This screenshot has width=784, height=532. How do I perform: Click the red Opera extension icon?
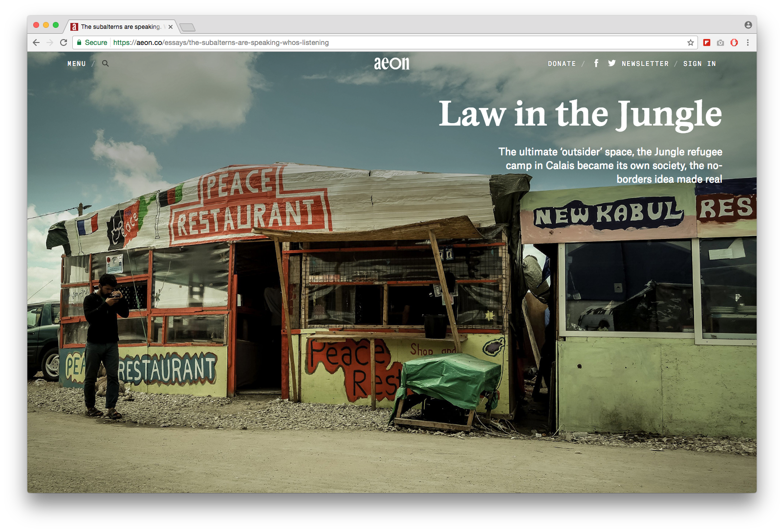pyautogui.click(x=734, y=43)
